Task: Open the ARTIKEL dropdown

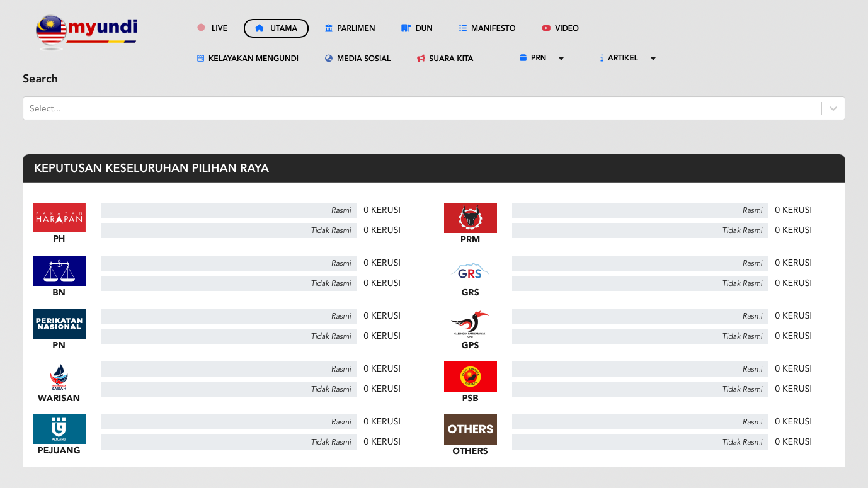Action: (x=653, y=58)
